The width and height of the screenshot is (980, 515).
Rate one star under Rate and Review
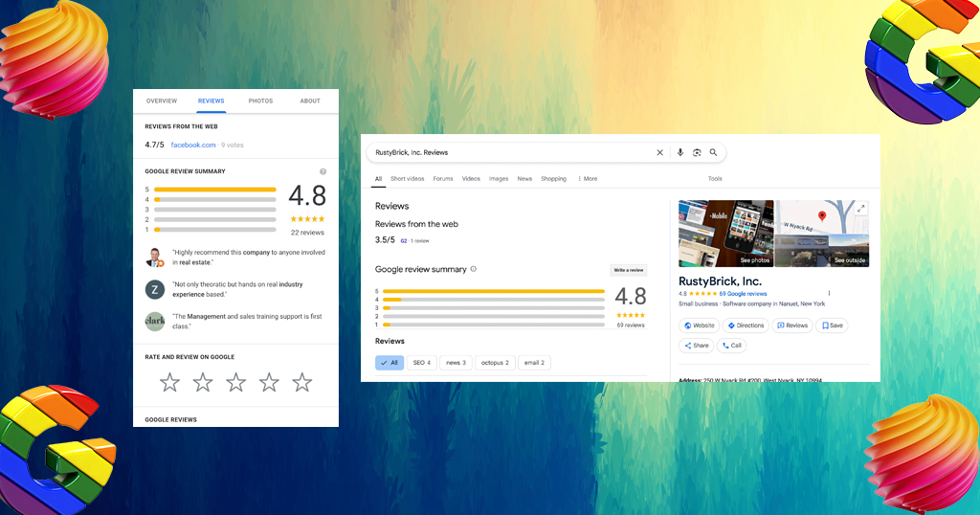click(170, 382)
